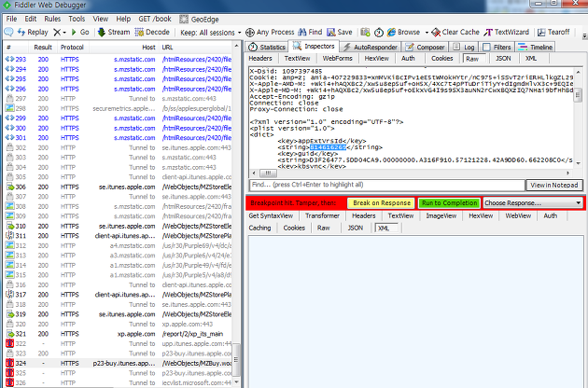The width and height of the screenshot is (588, 388).
Task: Click the Remove X icon
Action: (57, 33)
